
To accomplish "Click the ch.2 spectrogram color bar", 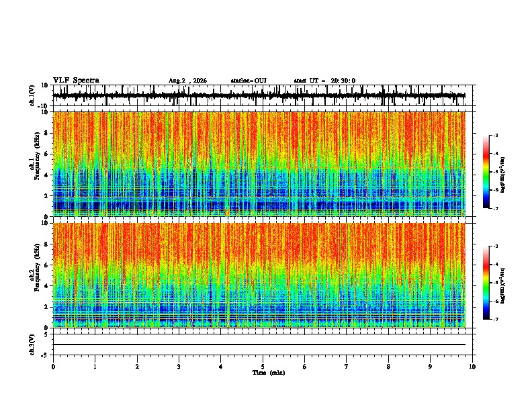I will tap(486, 283).
